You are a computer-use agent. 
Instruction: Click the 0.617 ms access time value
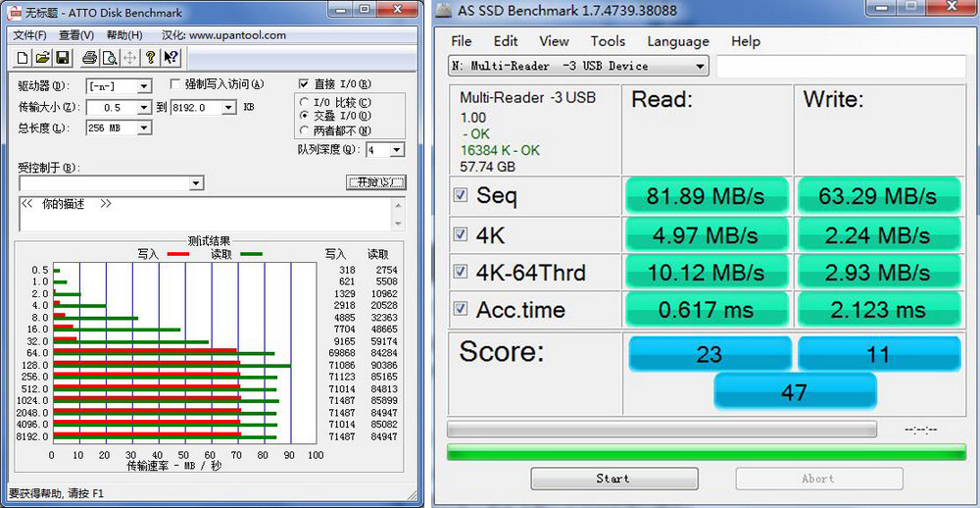707,309
